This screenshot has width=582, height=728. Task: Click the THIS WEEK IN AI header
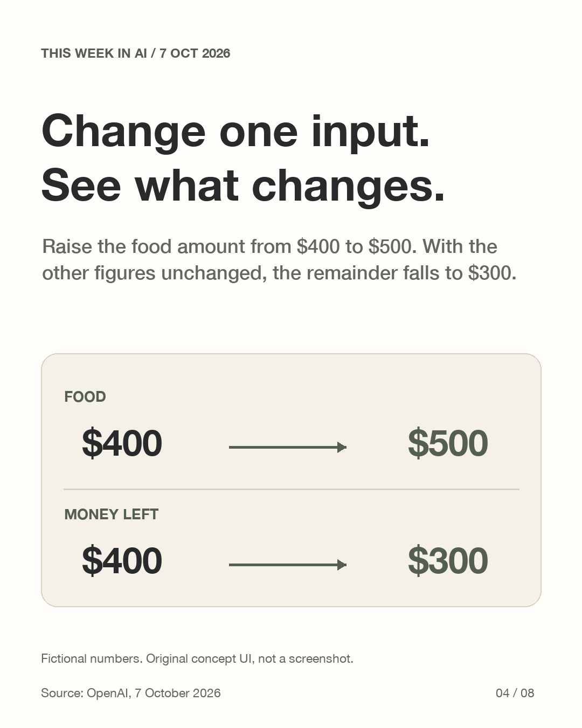[x=94, y=53]
